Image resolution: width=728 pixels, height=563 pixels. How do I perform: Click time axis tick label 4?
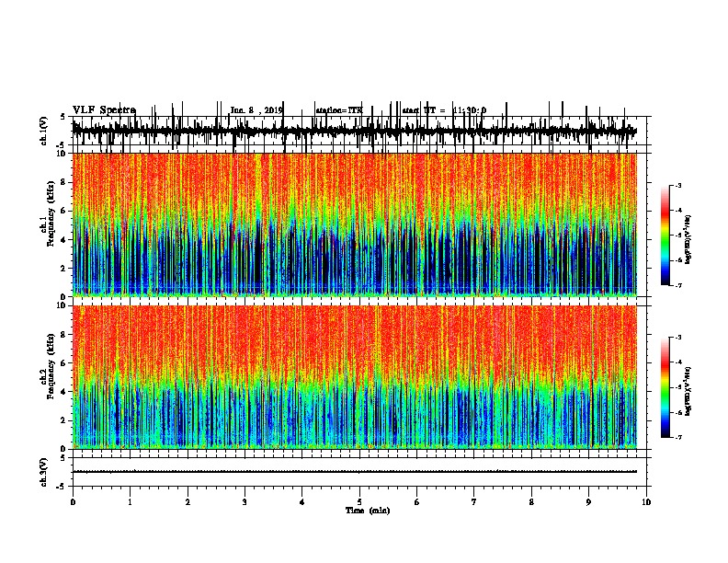302,502
